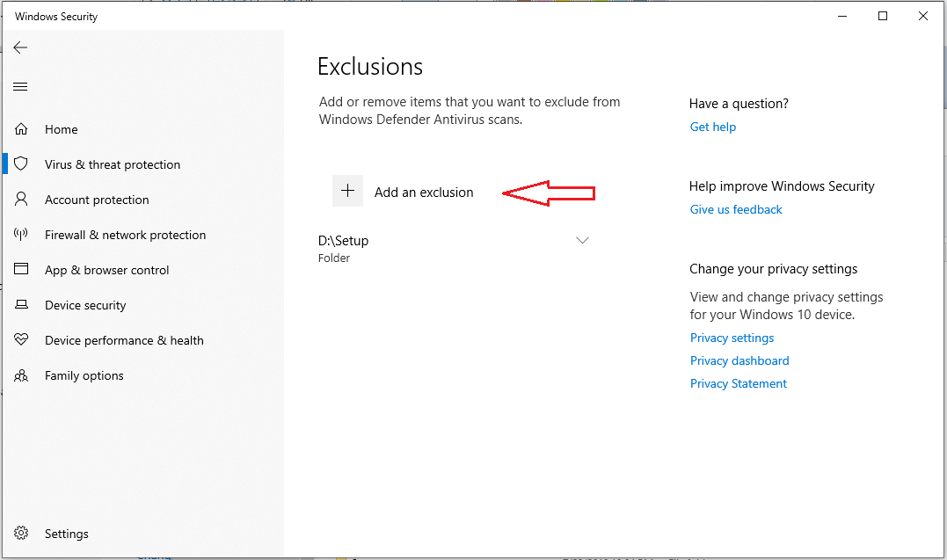Open Settings label at sidebar bottom
The image size is (947, 560).
pyautogui.click(x=67, y=534)
